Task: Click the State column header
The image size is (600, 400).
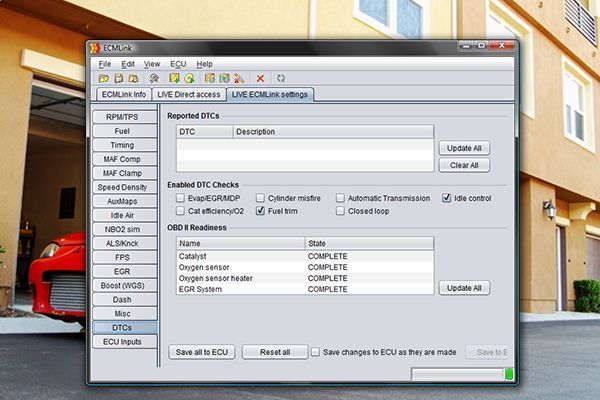Action: tap(369, 243)
